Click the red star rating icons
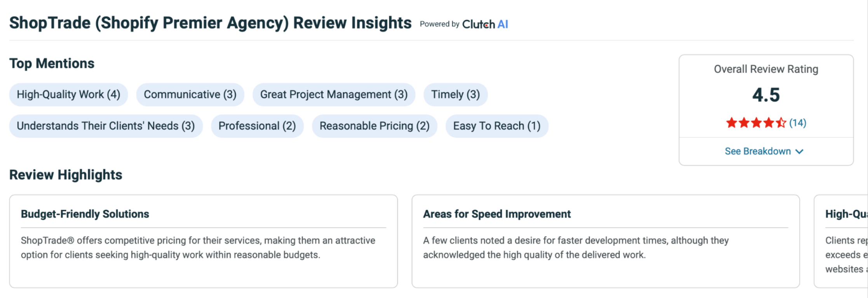Screen dimensions: 868x298 point(756,123)
